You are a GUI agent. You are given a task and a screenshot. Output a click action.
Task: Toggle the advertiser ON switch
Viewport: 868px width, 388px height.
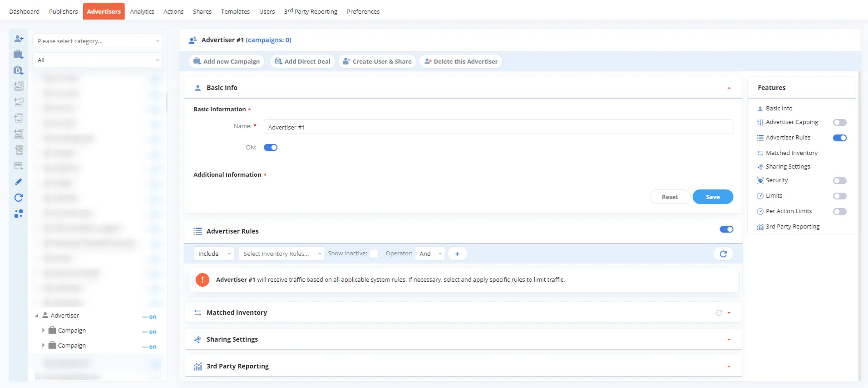(271, 148)
